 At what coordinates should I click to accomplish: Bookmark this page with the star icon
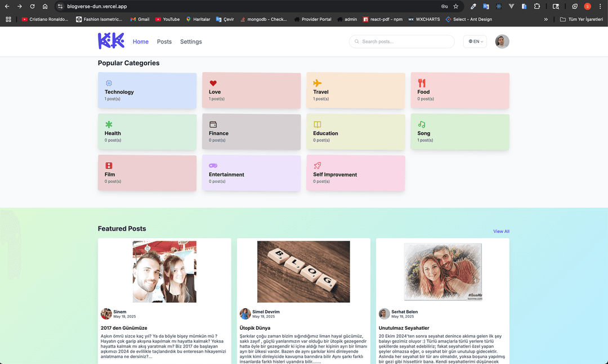coord(456,7)
